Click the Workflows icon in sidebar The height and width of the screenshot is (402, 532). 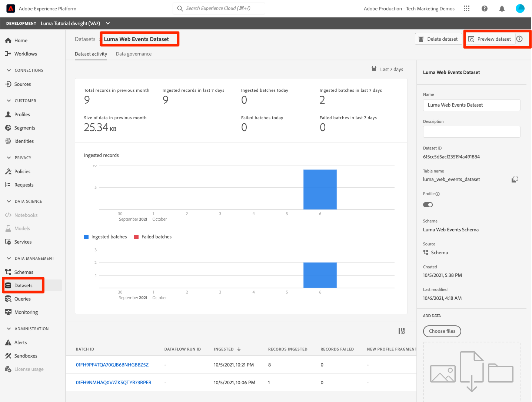point(8,54)
